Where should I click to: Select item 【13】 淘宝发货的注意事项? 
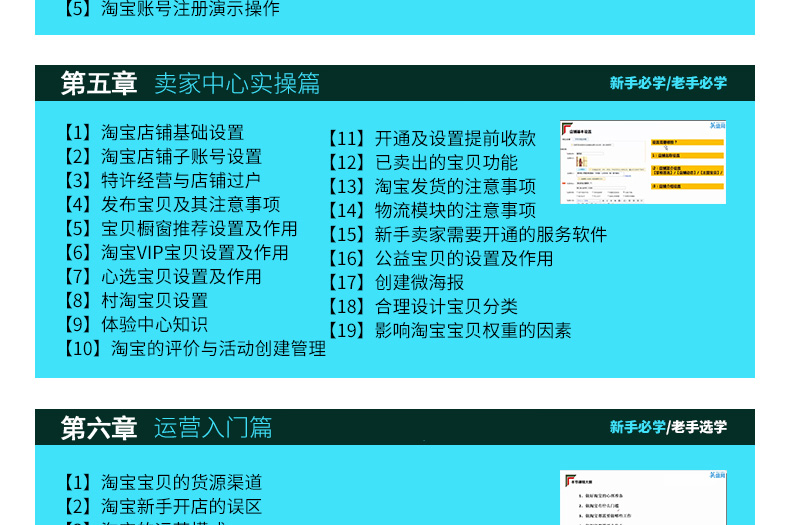click(431, 186)
